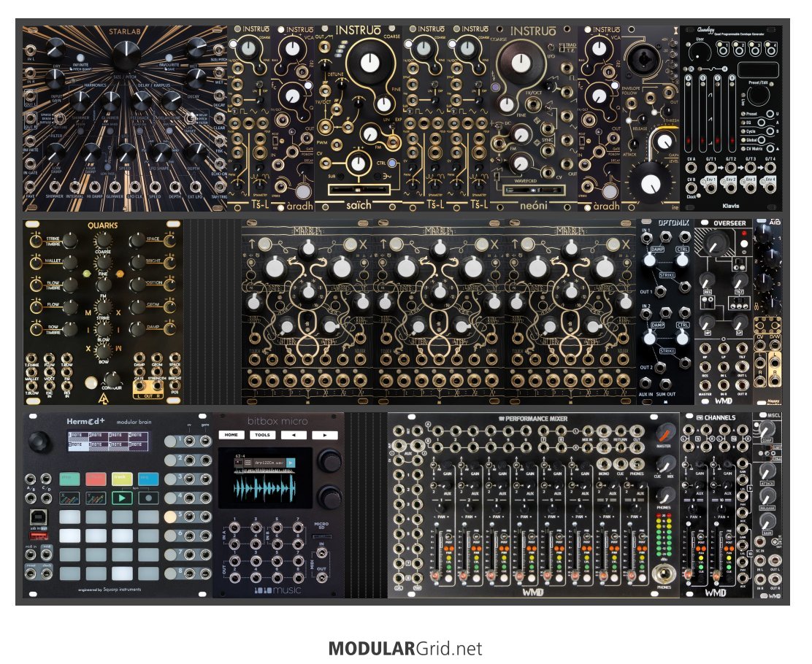Click the Preset/Edit encoder on Quadigy
The height and width of the screenshot is (664, 812).
[x=759, y=97]
